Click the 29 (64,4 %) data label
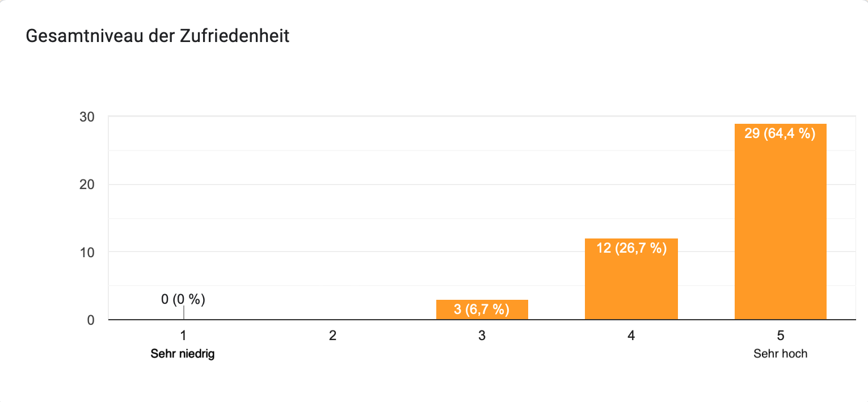This screenshot has width=868, height=402. (x=780, y=134)
